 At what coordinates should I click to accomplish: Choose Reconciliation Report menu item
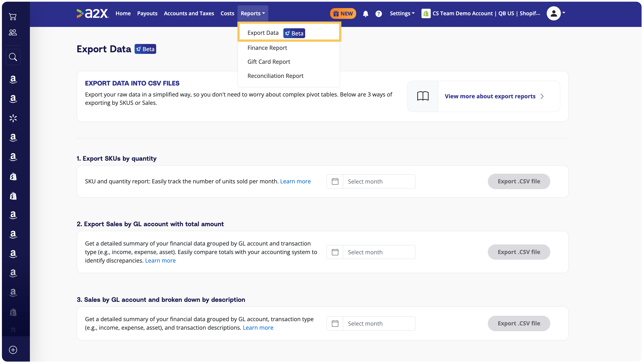point(275,76)
